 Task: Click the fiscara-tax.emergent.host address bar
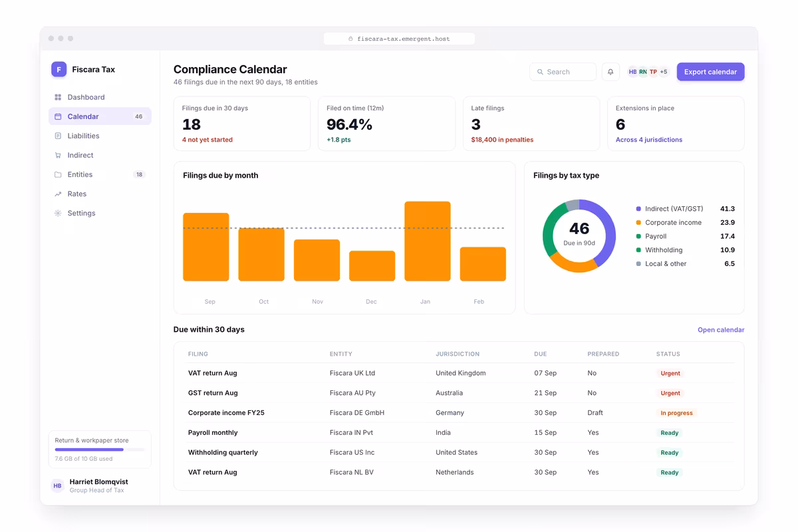399,39
